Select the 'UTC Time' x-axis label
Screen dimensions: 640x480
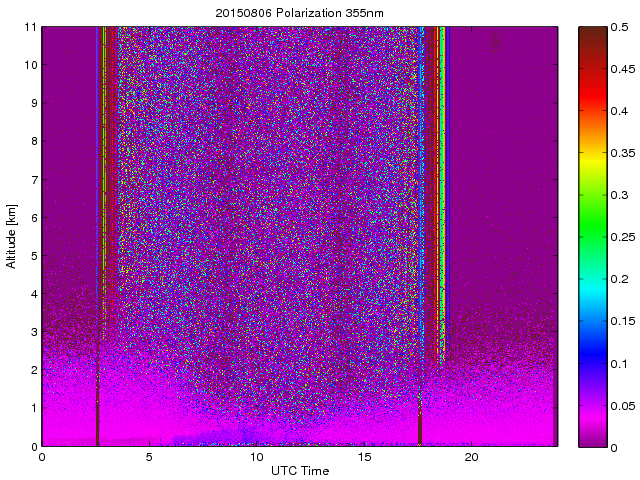click(299, 471)
